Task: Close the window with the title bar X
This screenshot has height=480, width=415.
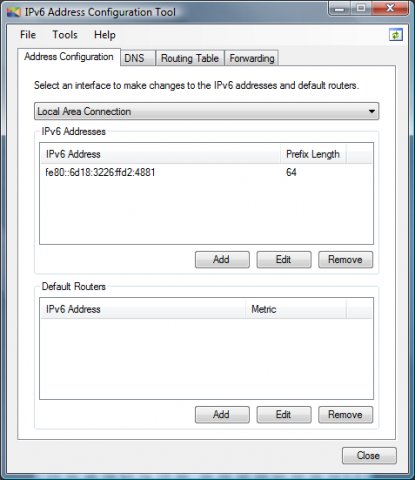Action: pyautogui.click(x=390, y=8)
